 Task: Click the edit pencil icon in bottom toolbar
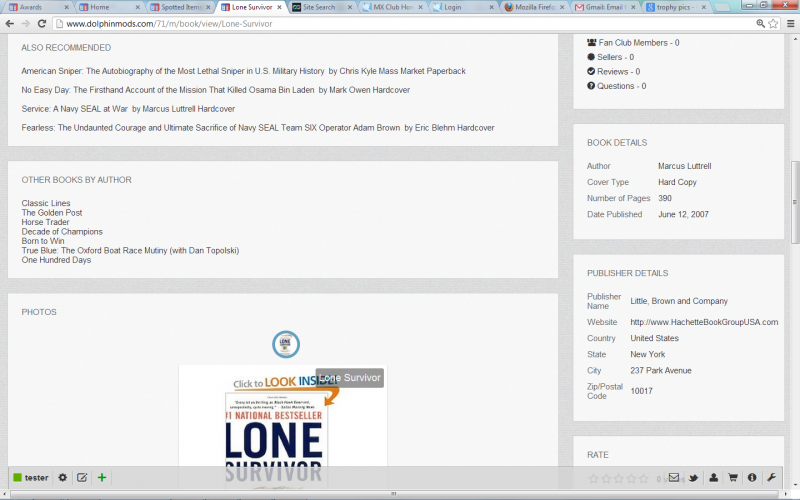82,478
